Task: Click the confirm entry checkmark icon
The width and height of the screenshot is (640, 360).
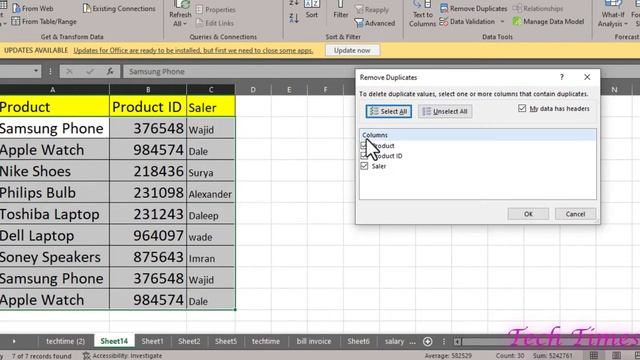Action: coord(90,71)
